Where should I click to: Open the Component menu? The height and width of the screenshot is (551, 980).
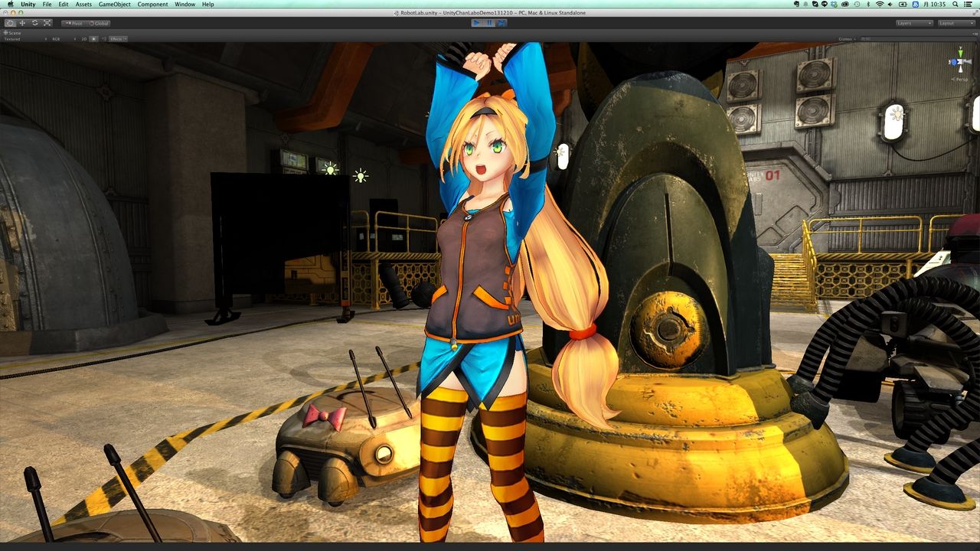tap(152, 5)
